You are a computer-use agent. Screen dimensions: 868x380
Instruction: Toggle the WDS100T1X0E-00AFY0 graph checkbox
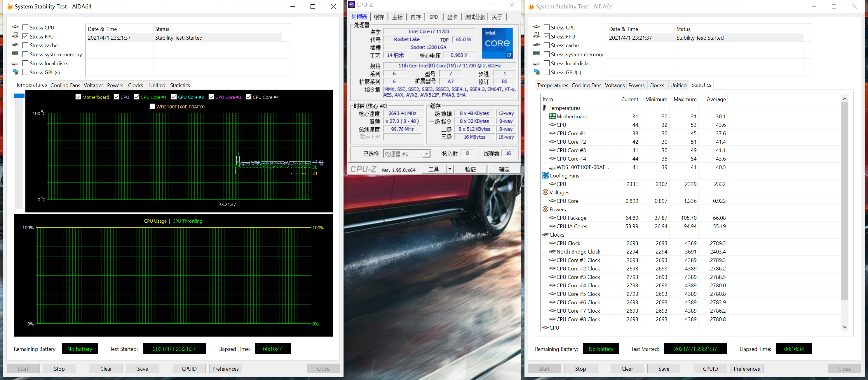click(152, 106)
